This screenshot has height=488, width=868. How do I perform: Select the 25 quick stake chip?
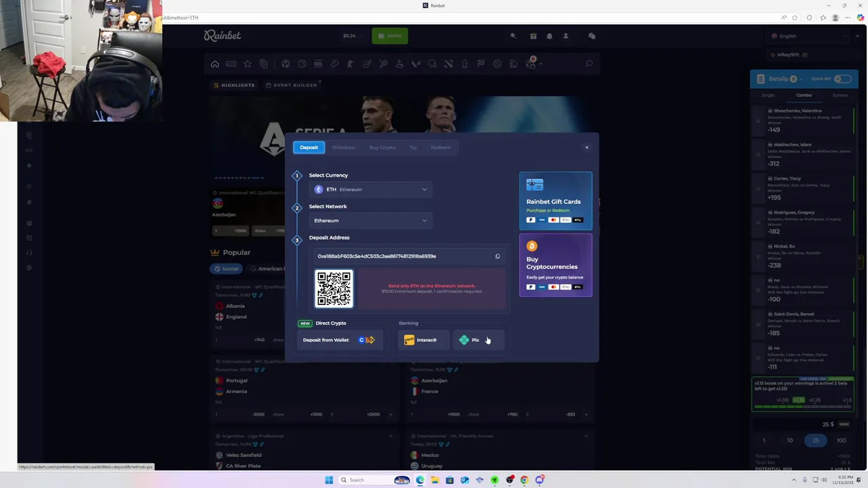(815, 441)
